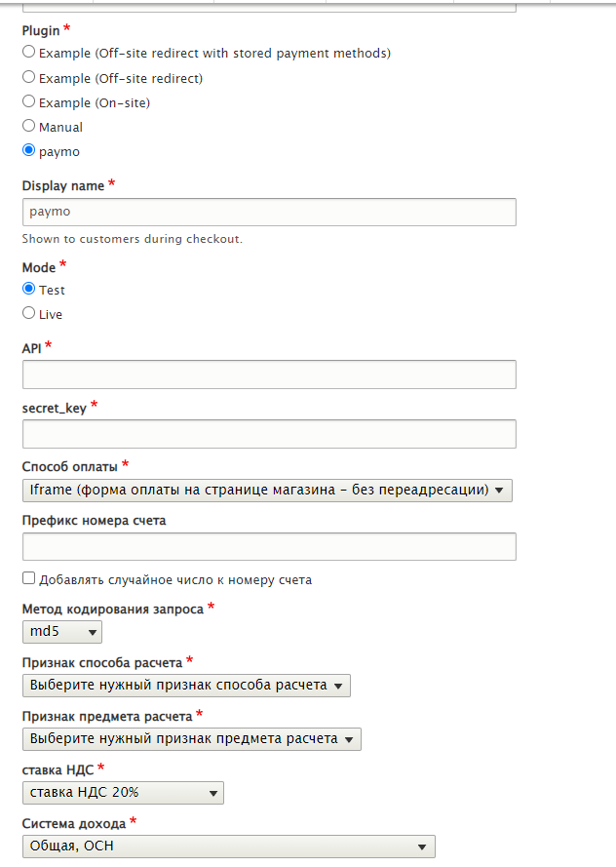The image size is (616, 867).
Task: Select the "paymo" payment plugin
Action: pos(28,149)
